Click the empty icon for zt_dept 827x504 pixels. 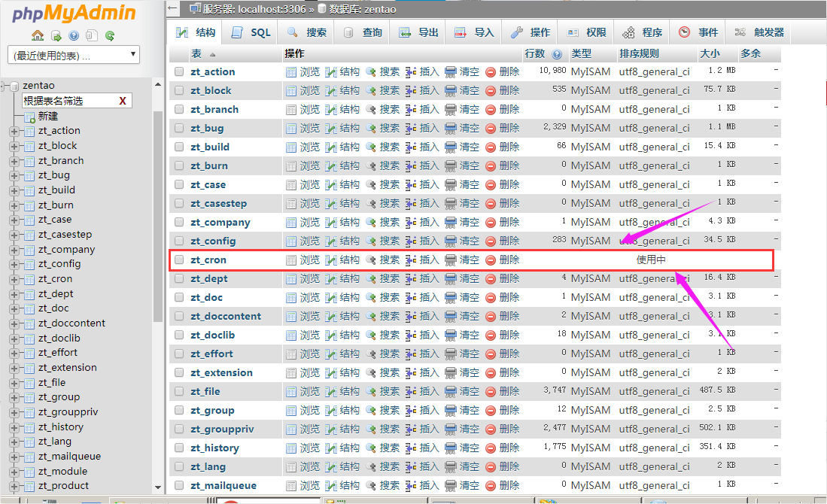tap(451, 279)
